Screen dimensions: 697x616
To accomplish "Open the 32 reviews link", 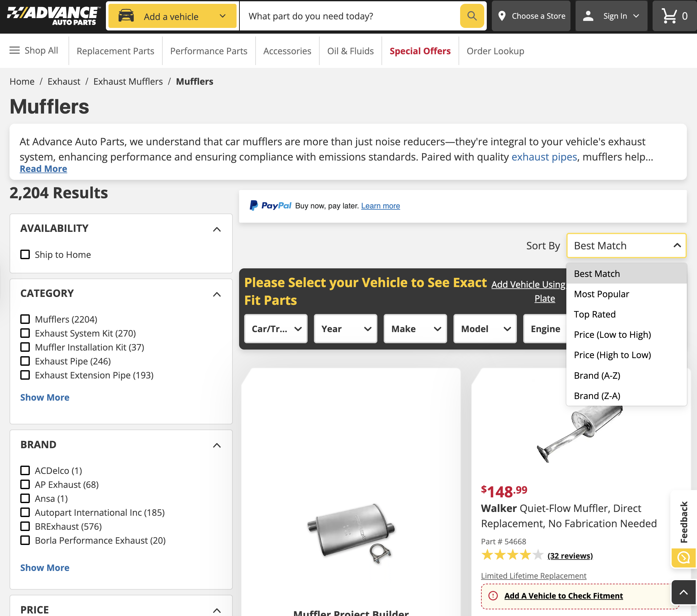I will 570,555.
